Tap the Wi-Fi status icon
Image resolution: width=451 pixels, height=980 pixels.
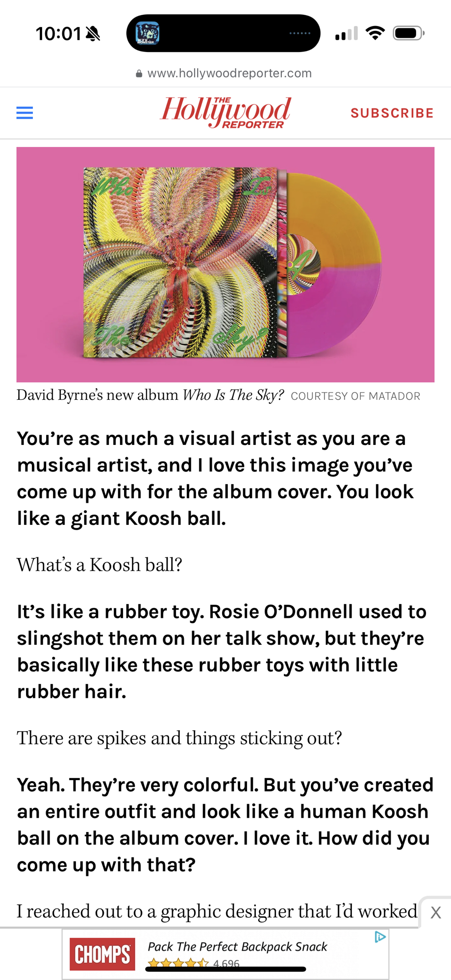pyautogui.click(x=375, y=33)
